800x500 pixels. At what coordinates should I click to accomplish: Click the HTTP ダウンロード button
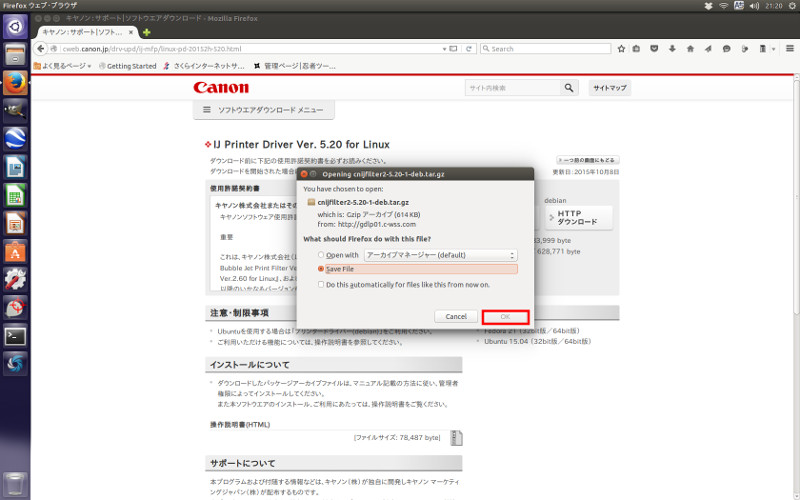click(x=579, y=218)
